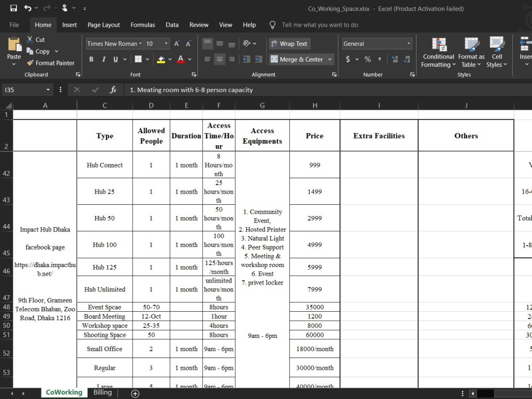
Task: Apply the Borders icon
Action: (x=138, y=59)
